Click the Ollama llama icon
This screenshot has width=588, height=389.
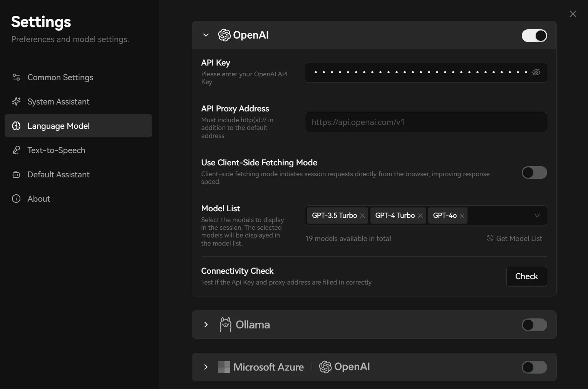(x=225, y=325)
